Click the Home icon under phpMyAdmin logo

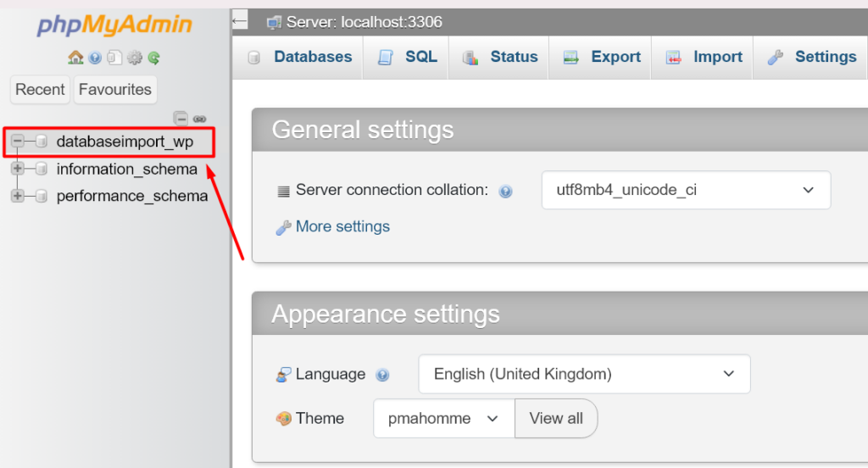tap(75, 57)
